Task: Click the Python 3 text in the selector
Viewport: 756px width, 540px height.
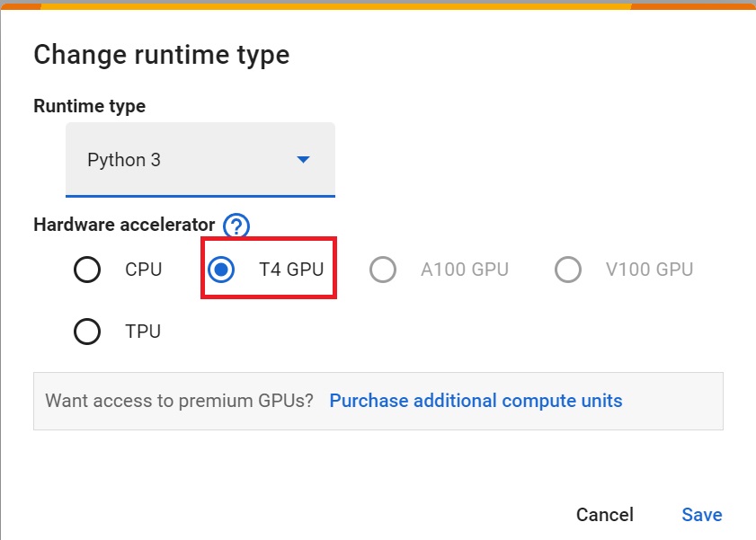Action: point(123,159)
